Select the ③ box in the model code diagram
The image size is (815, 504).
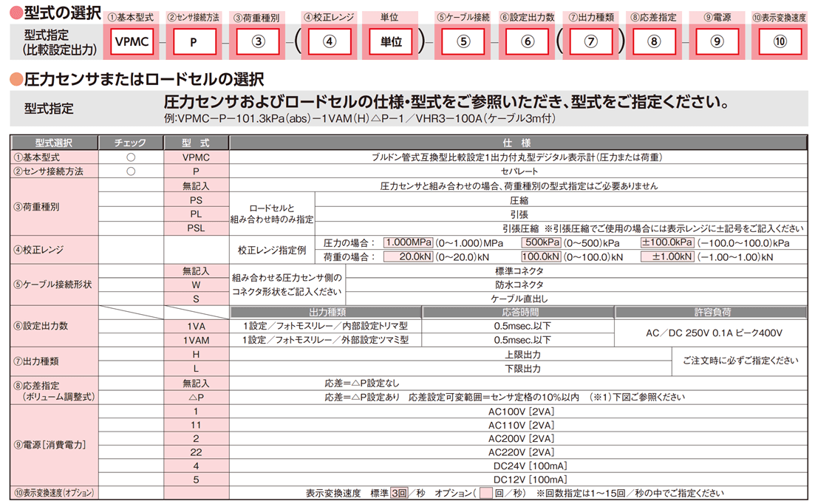tap(259, 41)
